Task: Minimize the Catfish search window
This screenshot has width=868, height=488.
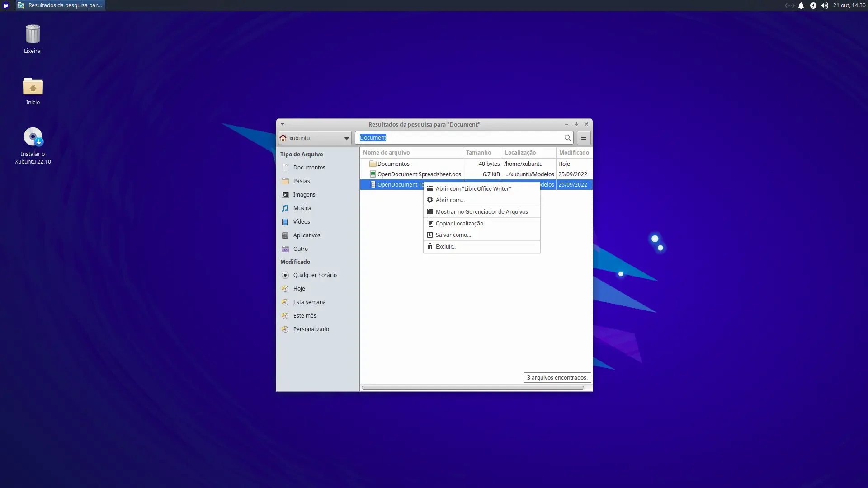Action: [566, 124]
